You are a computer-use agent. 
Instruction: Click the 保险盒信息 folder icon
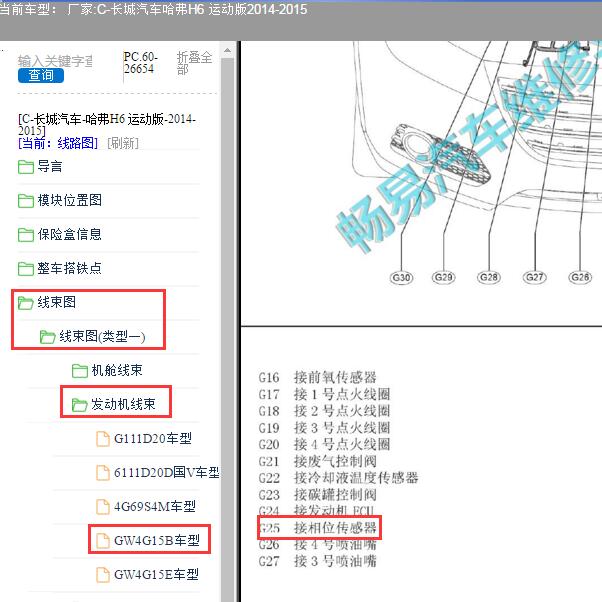click(26, 235)
